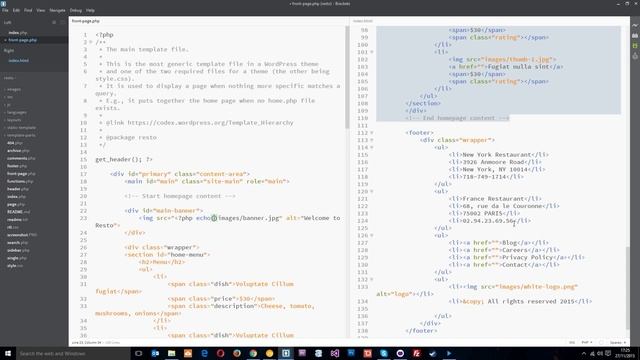Open the Help menu
This screenshot has height=360, width=640.
(90, 10)
